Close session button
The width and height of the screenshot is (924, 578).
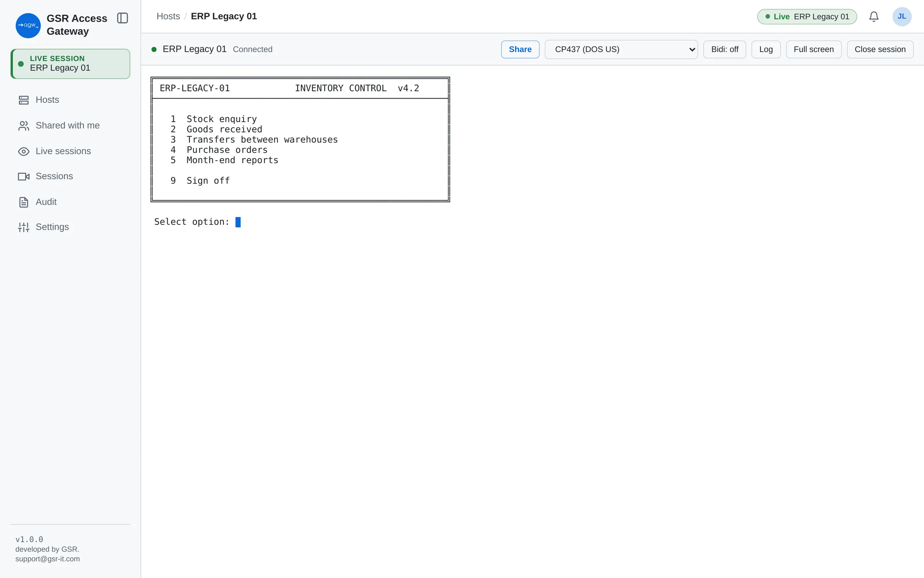click(x=880, y=49)
